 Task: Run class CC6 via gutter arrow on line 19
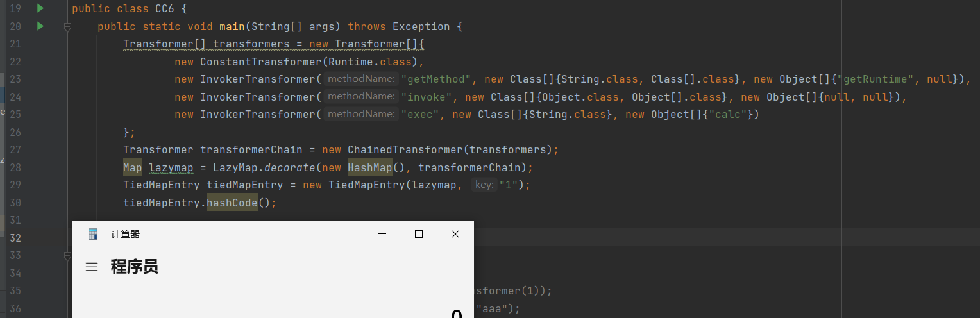(40, 9)
